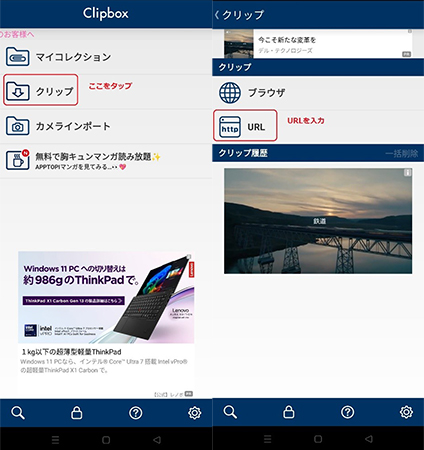424x450 pixels.
Task: Go back using the クリップ header chevron
Action: 217,15
